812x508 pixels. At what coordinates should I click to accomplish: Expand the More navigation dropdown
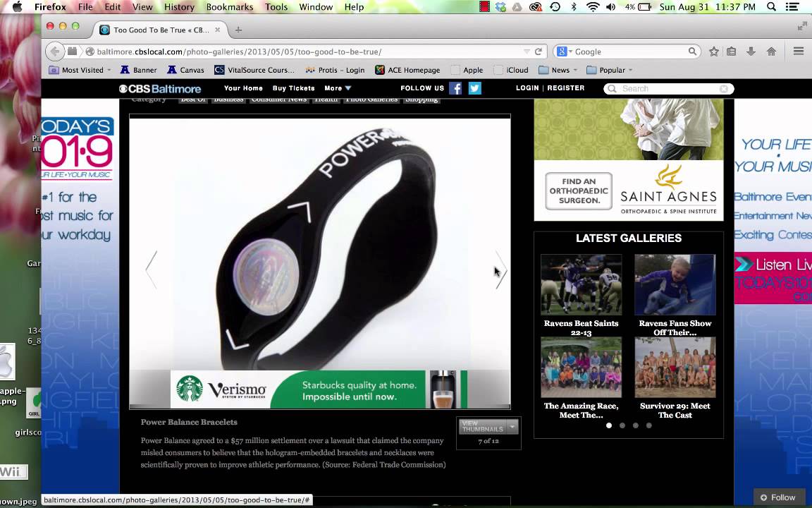coord(338,88)
